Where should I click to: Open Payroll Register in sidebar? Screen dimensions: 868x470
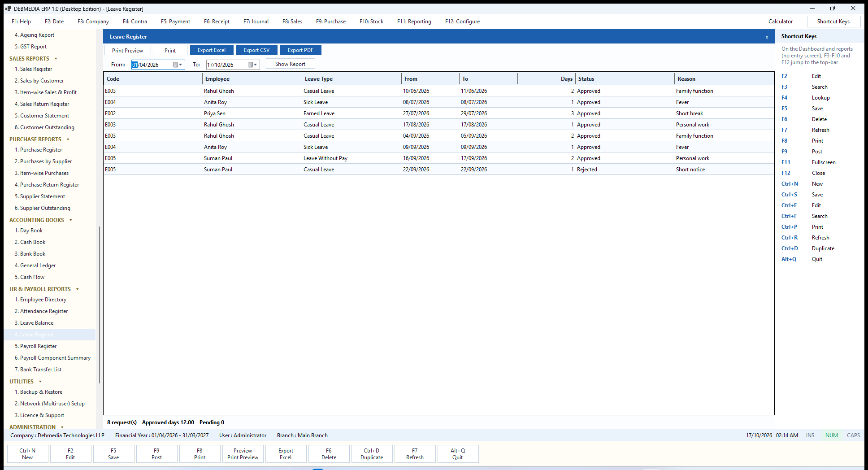click(38, 346)
